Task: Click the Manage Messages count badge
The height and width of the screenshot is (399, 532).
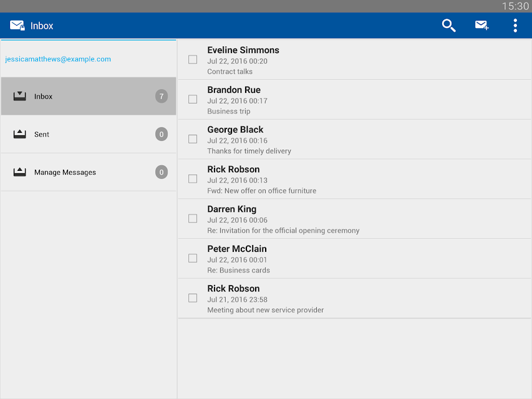Action: (162, 172)
